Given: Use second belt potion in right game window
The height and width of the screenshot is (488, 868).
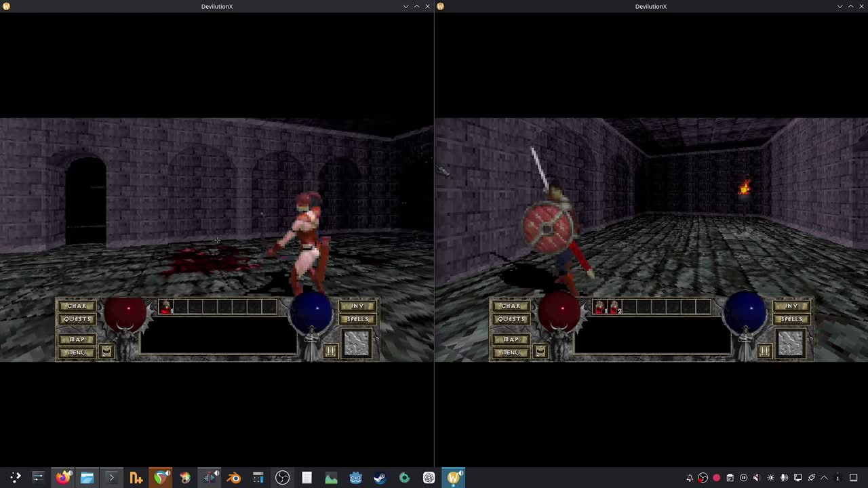Looking at the screenshot, I should coord(614,307).
